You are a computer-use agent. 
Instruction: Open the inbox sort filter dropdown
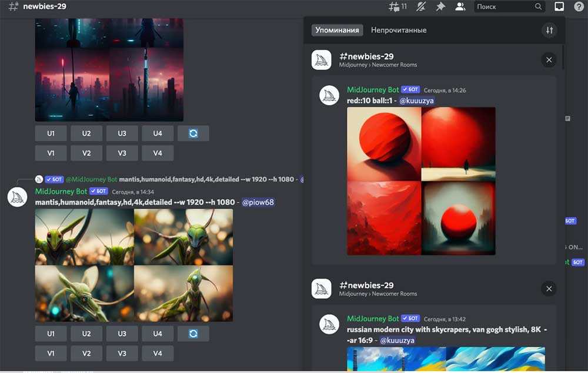click(x=549, y=30)
